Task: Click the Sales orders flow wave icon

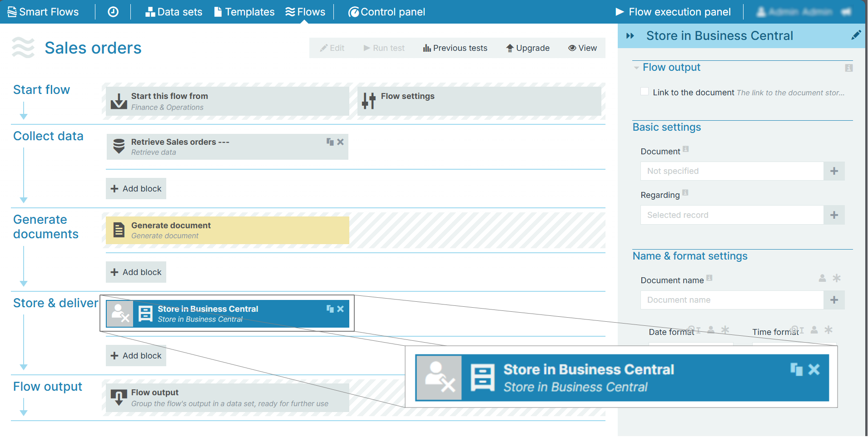Action: pyautogui.click(x=23, y=48)
